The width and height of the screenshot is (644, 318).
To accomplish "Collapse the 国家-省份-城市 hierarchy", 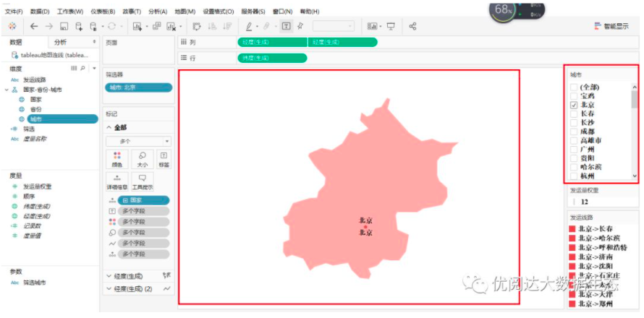I will [x=7, y=90].
